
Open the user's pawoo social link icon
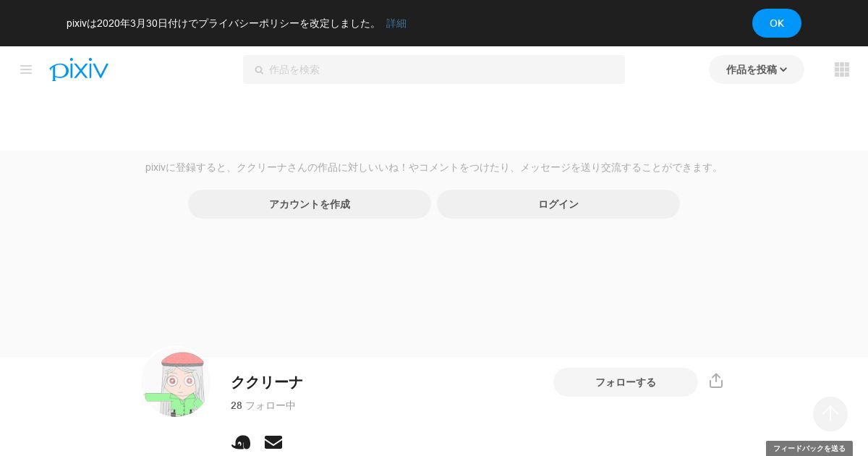(241, 442)
